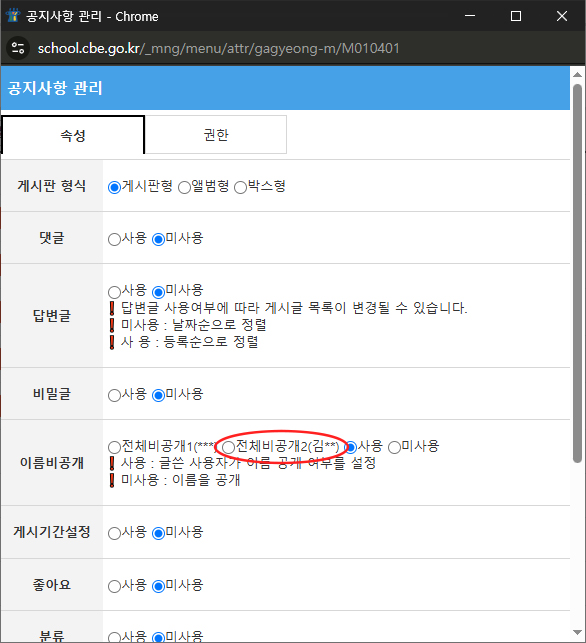Click the scrollbar up arrow
Screen dimensions: 586x643
577,75
